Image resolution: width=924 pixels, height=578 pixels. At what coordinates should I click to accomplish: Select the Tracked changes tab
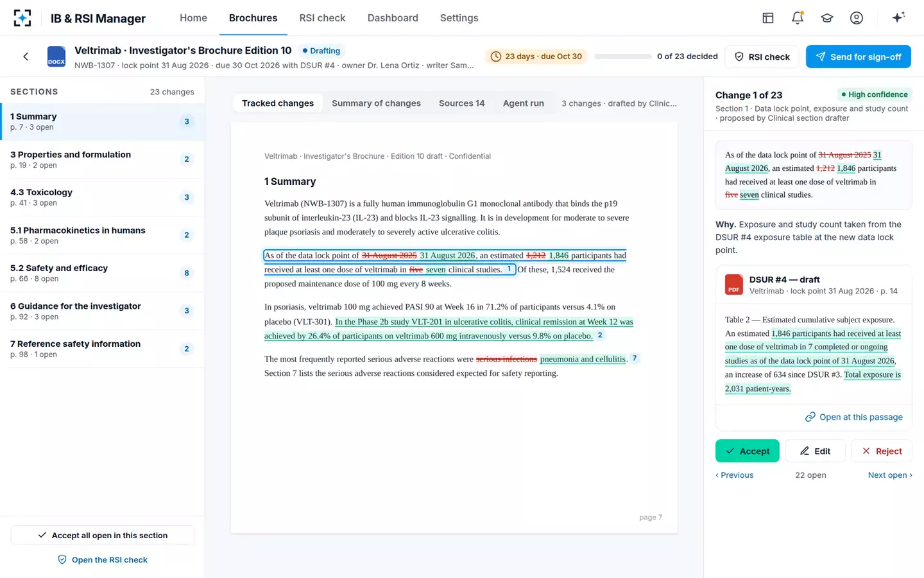[278, 103]
